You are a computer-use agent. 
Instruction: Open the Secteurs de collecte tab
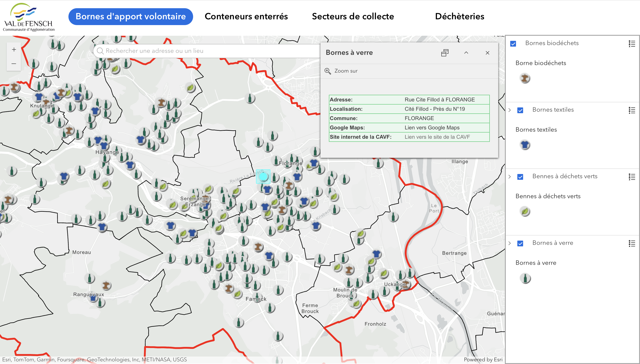(353, 16)
